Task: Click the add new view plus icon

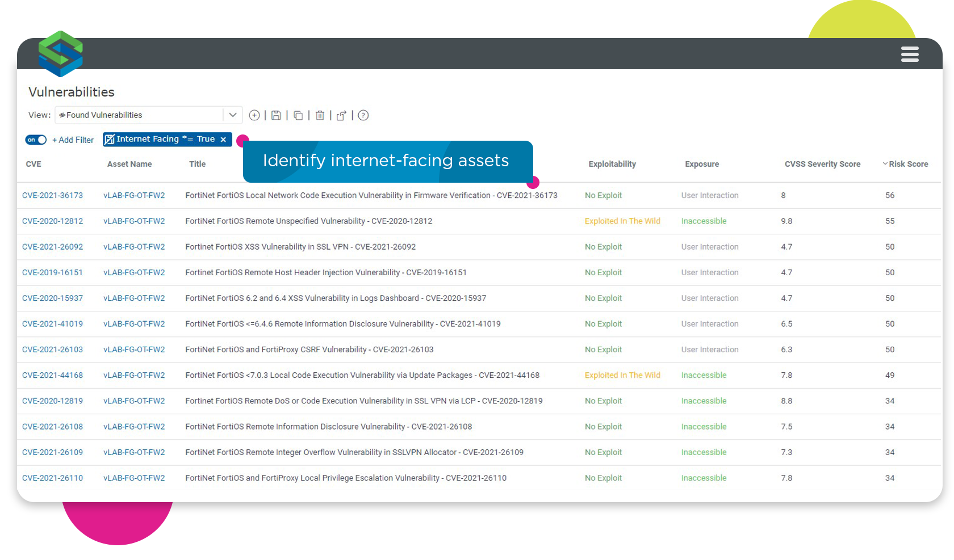Action: point(254,115)
